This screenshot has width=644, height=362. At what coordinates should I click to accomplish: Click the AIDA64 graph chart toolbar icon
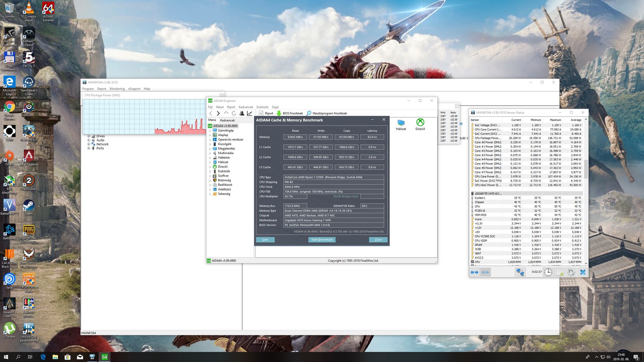click(249, 113)
